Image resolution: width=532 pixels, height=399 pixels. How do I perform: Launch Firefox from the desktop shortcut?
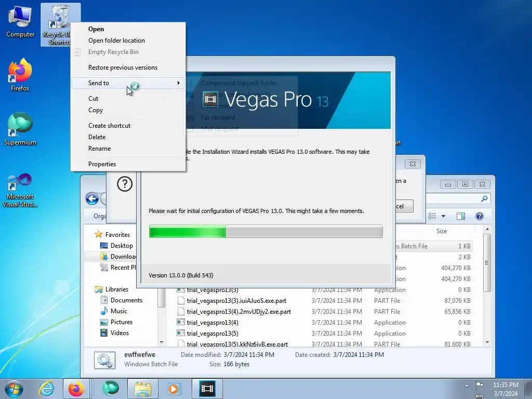coord(20,75)
